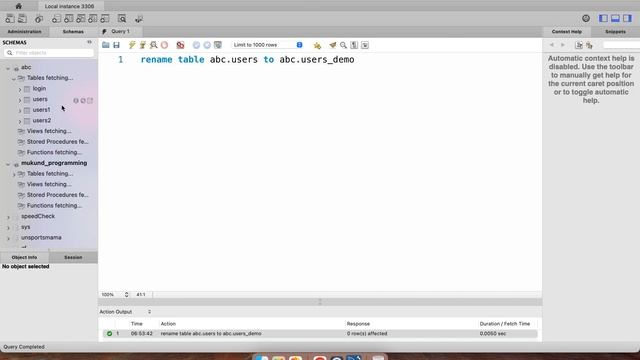Open the Workbench preferences gear icon

click(x=586, y=18)
